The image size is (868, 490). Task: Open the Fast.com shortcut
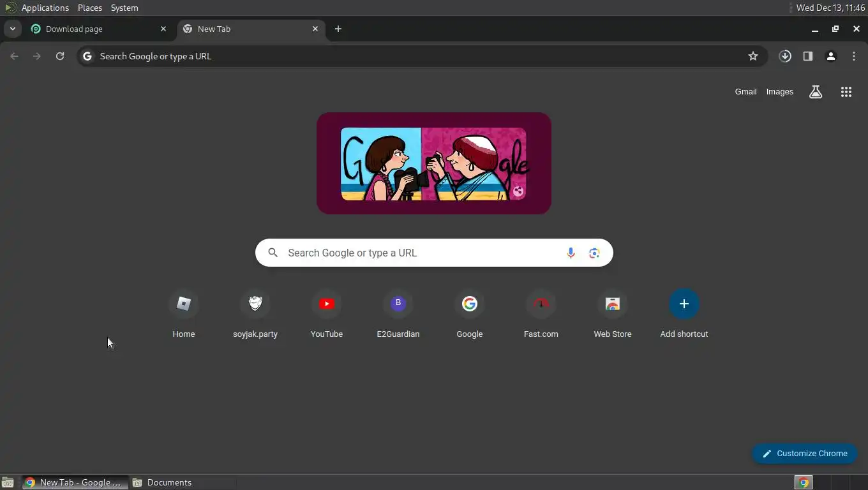point(541,314)
